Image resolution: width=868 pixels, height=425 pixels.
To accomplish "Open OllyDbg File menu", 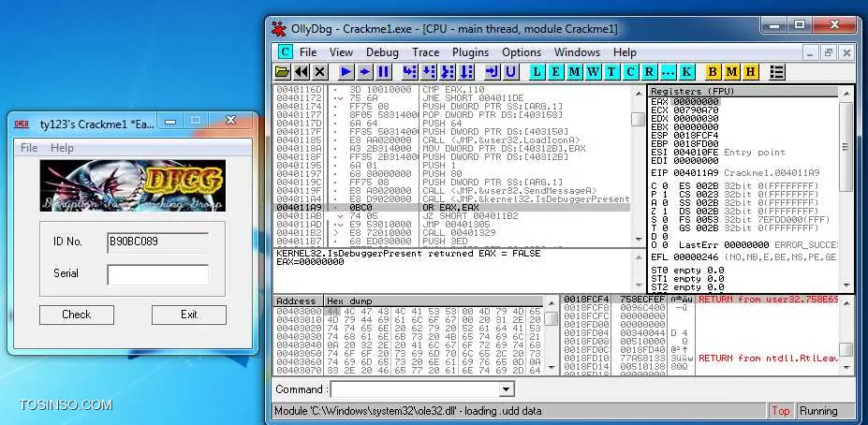I will click(x=308, y=52).
